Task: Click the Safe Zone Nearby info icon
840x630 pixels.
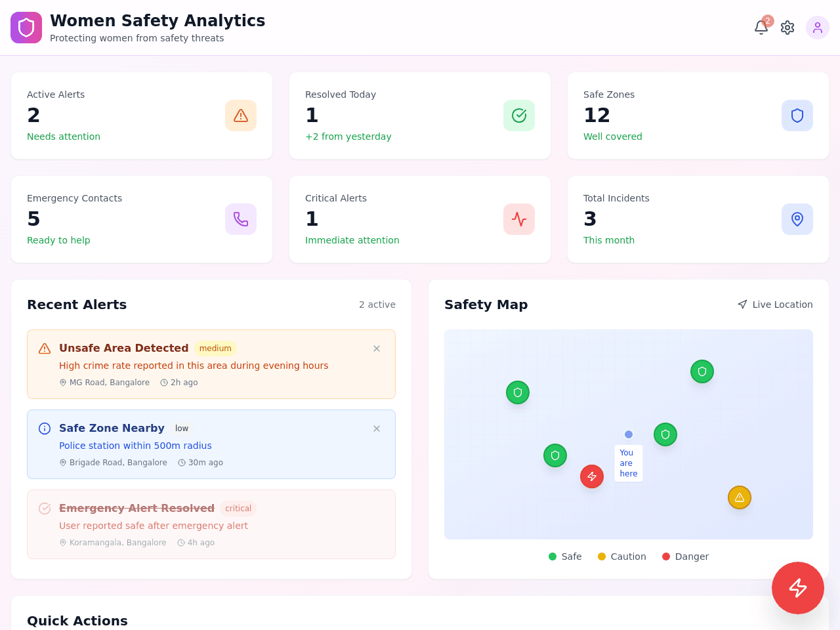Action: [45, 429]
